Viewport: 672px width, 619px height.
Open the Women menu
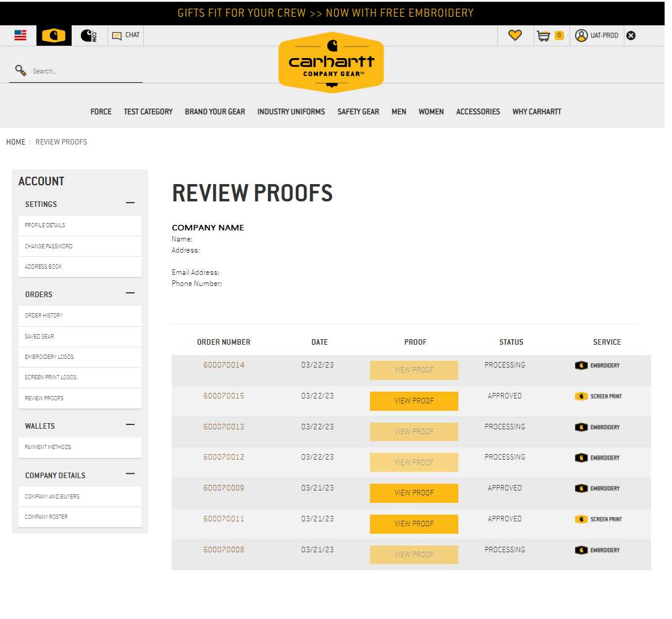430,111
